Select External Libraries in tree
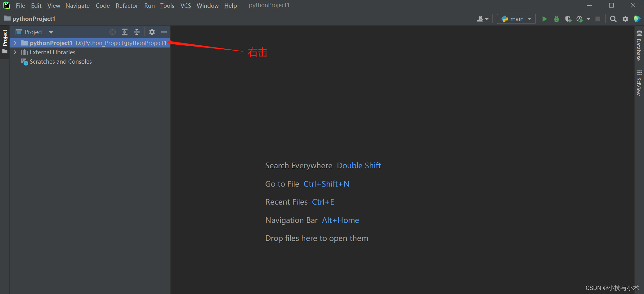This screenshot has height=294, width=644. [x=52, y=52]
